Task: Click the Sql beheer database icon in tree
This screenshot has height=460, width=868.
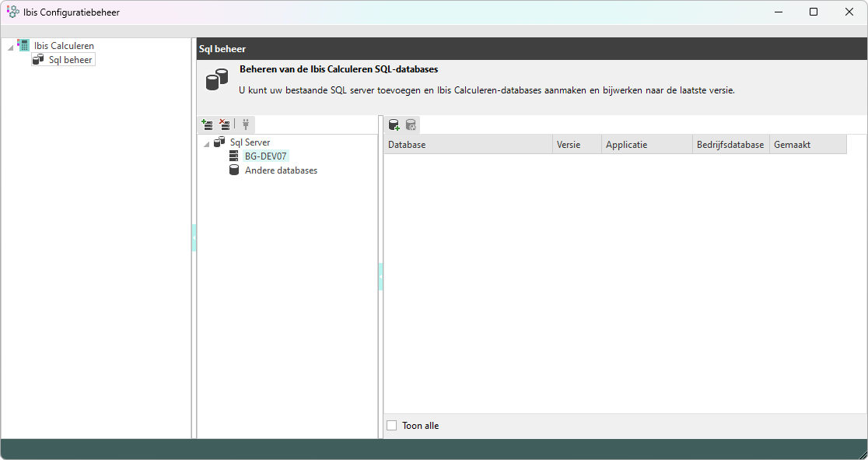Action: tap(38, 59)
